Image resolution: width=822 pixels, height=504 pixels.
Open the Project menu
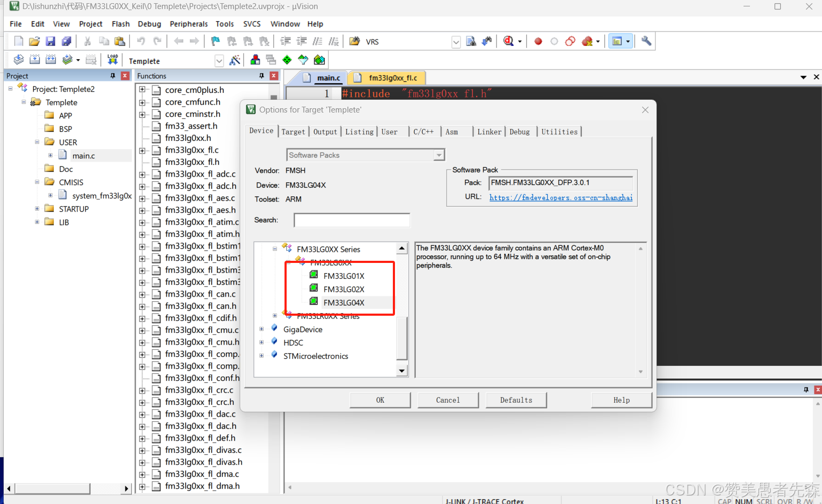tap(91, 24)
